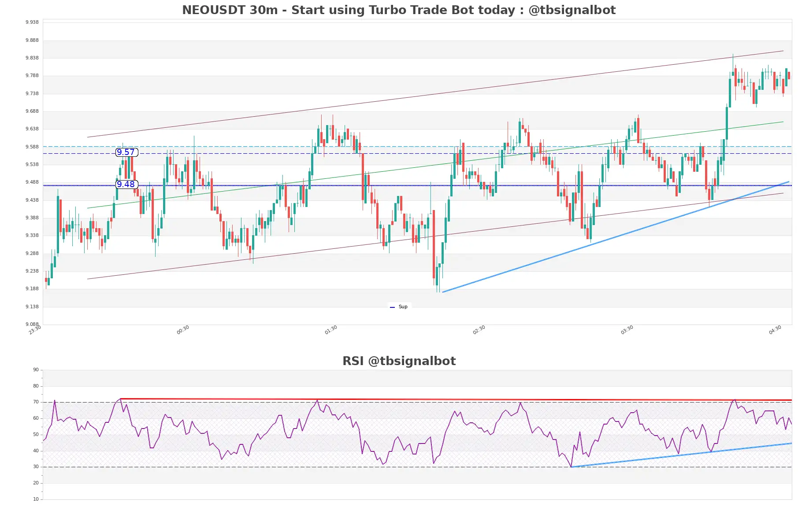The height and width of the screenshot is (532, 798).
Task: Click the 9.738 price axis label
Action: pos(32,94)
